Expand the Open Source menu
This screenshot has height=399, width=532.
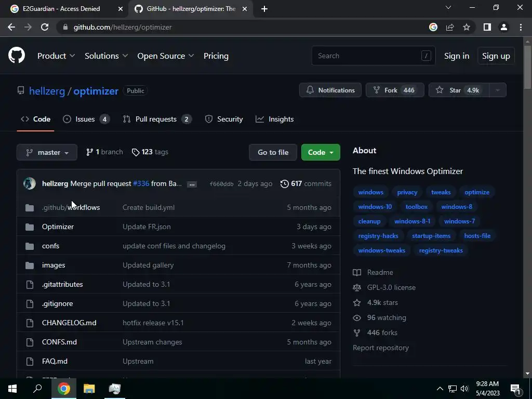click(x=166, y=56)
